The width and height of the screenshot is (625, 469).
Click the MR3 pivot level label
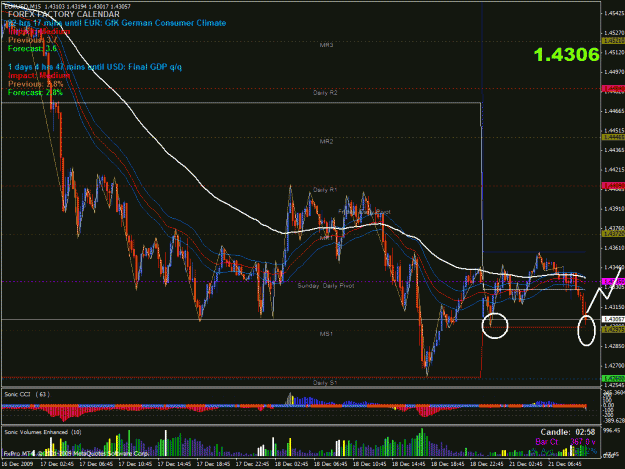326,45
